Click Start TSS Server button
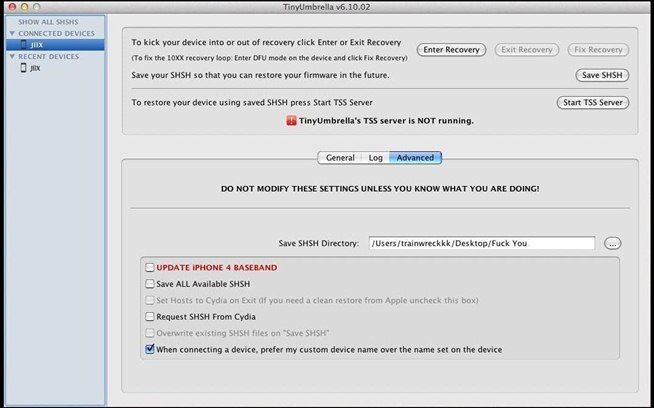The image size is (654, 408). click(x=593, y=103)
